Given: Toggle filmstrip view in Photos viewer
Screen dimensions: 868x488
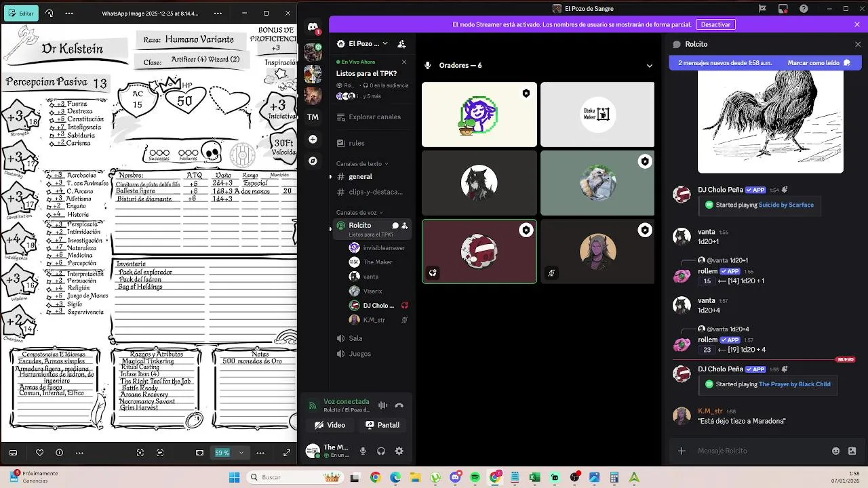Looking at the screenshot, I should click(x=13, y=452).
